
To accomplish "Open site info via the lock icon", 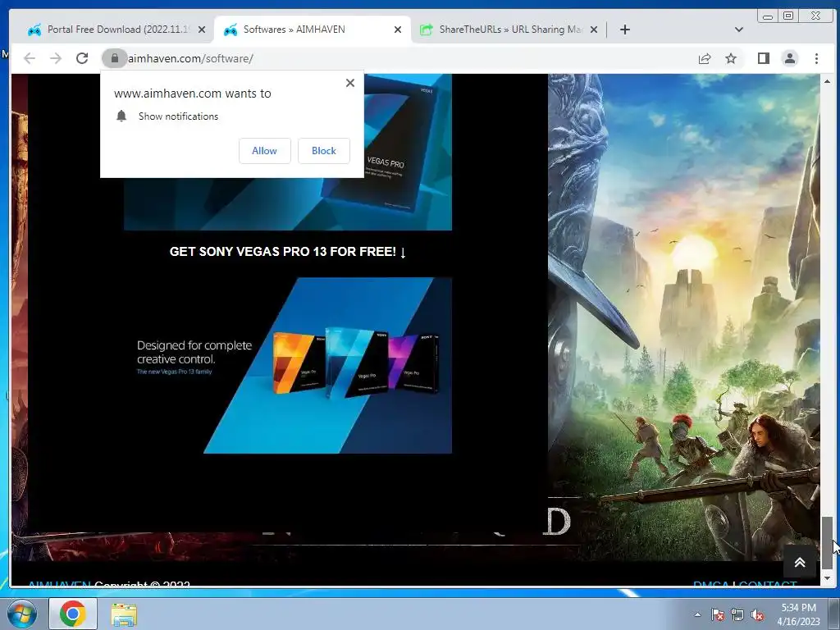I will [x=114, y=58].
